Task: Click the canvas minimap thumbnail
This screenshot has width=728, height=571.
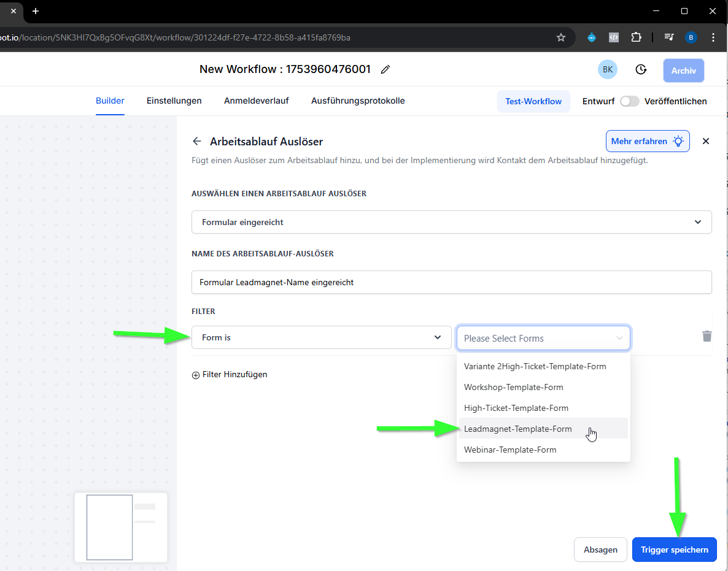Action: (121, 527)
